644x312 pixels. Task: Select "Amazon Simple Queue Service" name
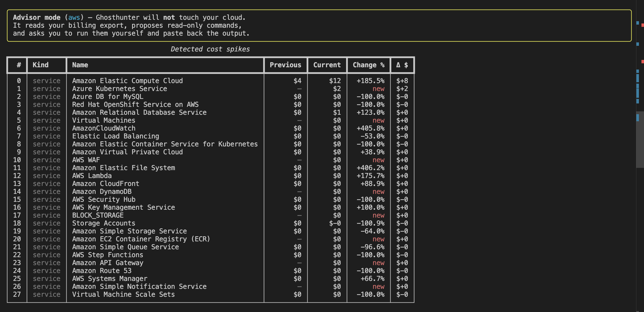coord(126,247)
